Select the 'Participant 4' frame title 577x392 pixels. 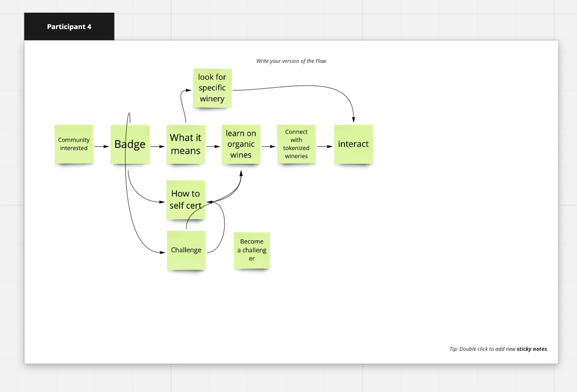(x=69, y=26)
